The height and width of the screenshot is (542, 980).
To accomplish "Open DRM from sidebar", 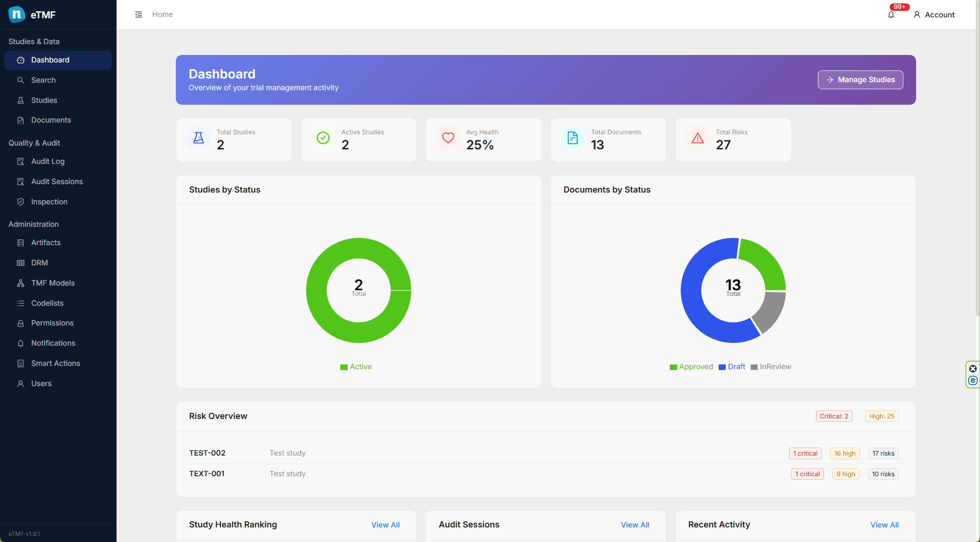I will click(x=58, y=263).
